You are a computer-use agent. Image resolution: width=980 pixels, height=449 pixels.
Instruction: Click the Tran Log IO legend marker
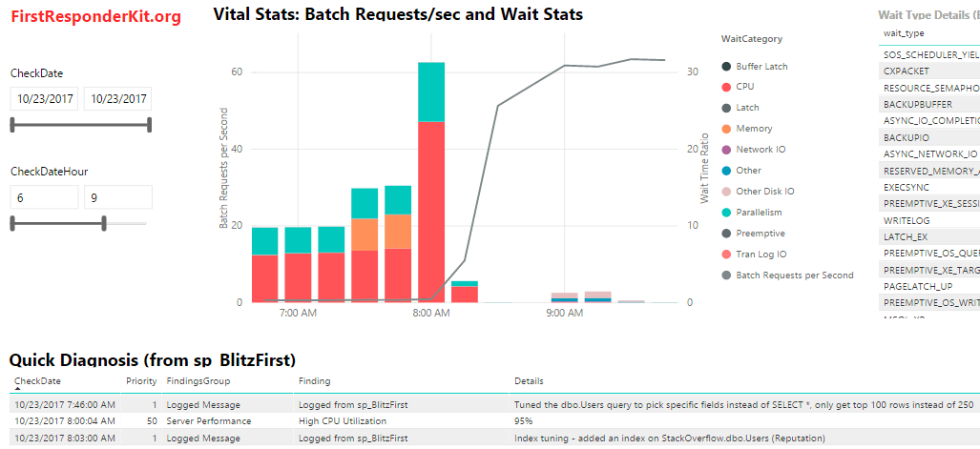[725, 255]
